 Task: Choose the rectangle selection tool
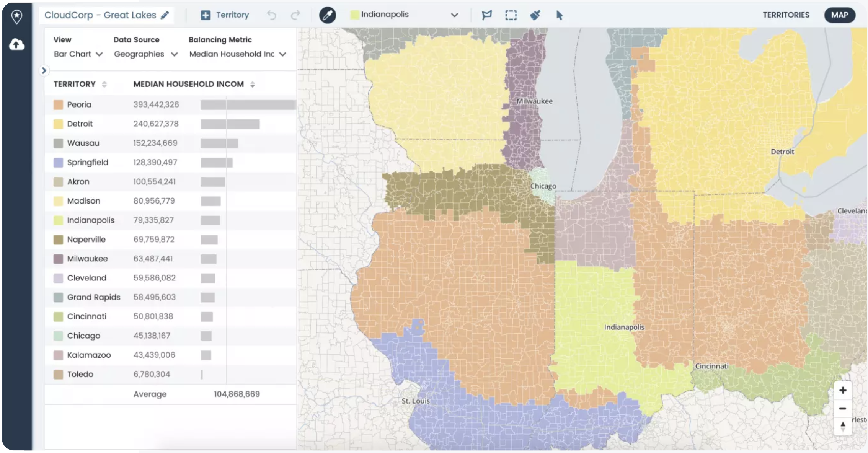pyautogui.click(x=511, y=15)
